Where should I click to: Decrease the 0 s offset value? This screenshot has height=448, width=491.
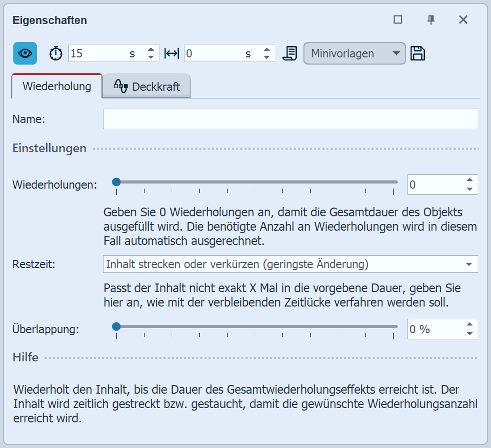pos(267,57)
